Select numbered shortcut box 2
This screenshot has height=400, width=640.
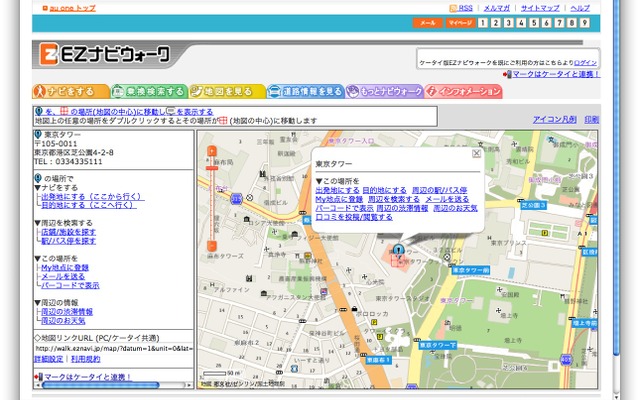496,23
